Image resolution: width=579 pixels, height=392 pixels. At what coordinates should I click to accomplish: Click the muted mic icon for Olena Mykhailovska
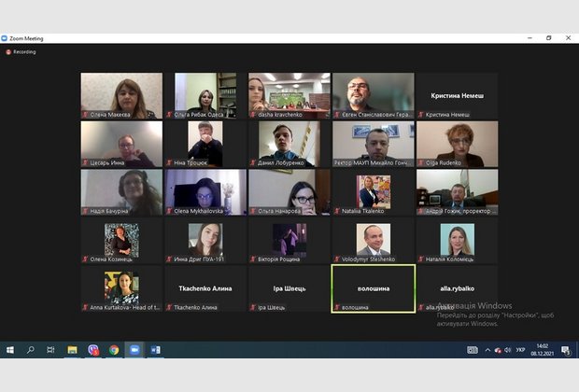[169, 211]
